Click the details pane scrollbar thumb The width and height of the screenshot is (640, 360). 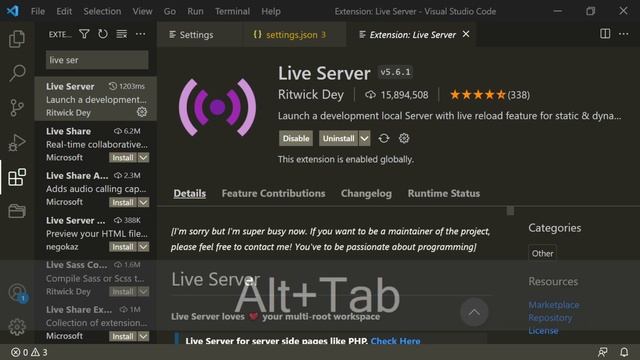(x=510, y=211)
